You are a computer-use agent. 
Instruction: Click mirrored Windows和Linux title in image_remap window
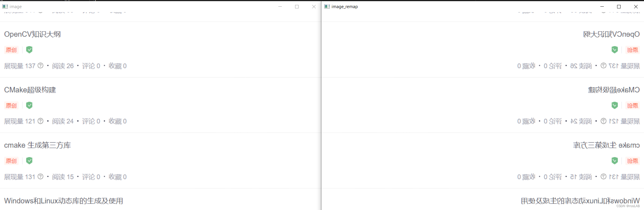tap(580, 201)
